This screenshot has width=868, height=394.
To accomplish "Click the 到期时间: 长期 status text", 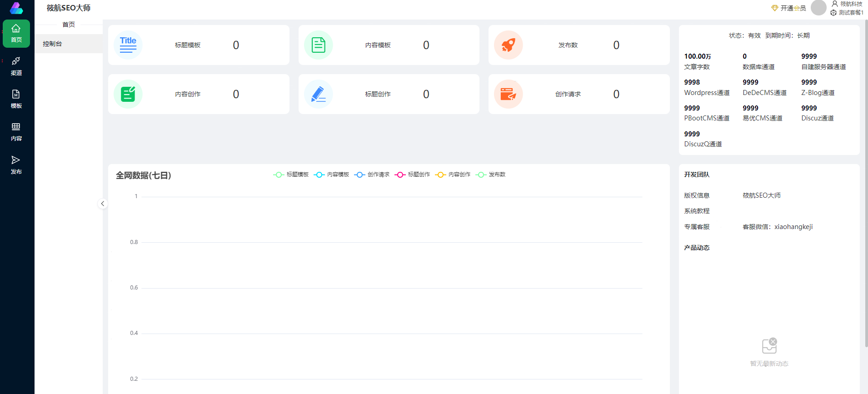I will click(788, 35).
